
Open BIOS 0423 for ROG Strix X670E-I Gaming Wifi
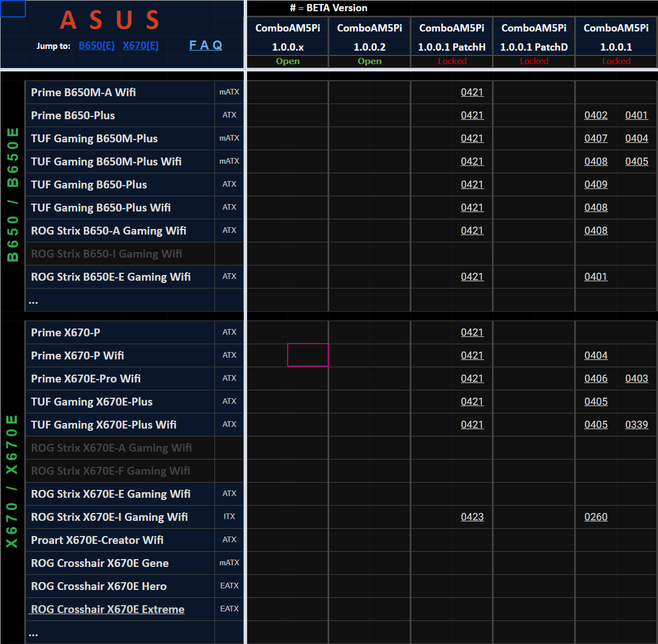coord(472,517)
